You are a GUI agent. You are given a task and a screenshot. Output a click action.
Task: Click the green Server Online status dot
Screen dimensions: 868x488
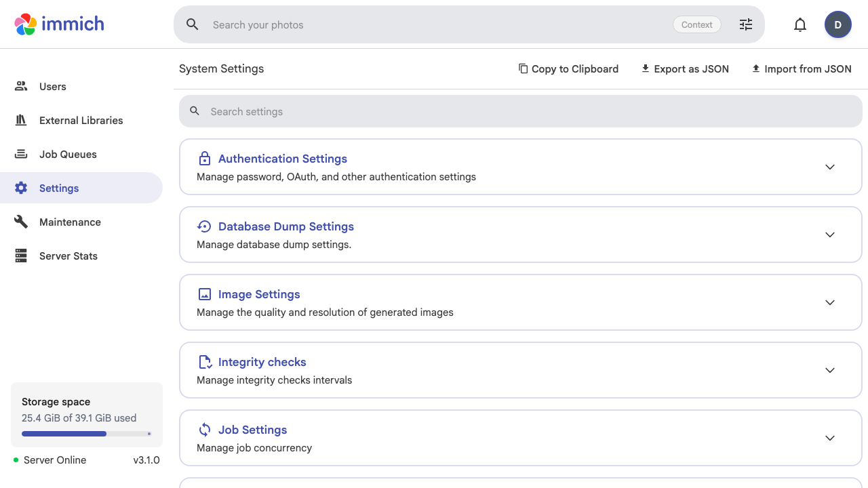(x=16, y=460)
